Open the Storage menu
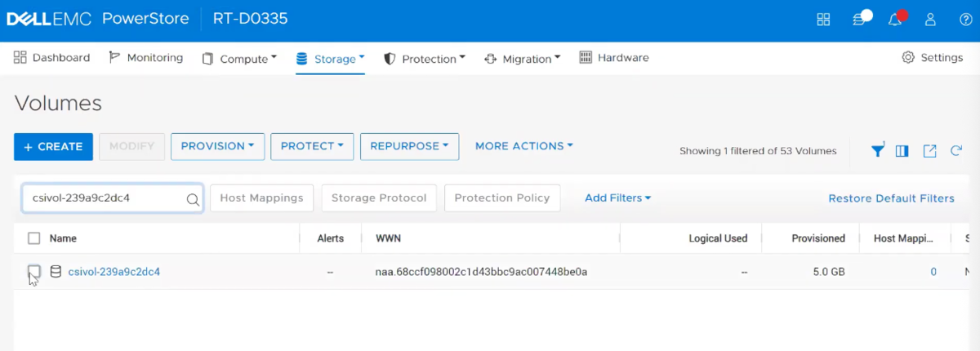The image size is (980, 351). [x=330, y=59]
